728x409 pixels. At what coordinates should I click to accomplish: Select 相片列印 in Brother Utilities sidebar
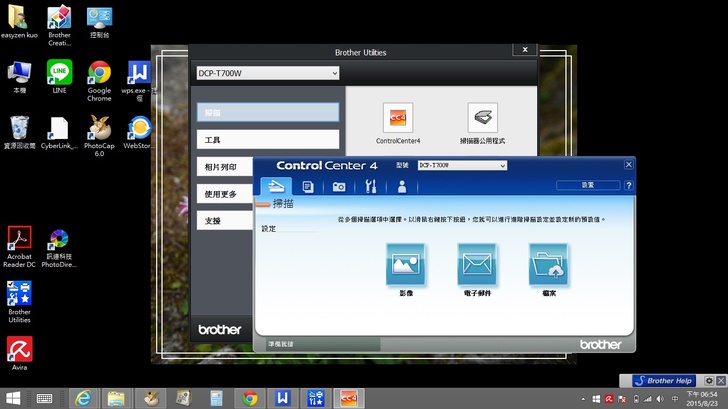tap(267, 167)
